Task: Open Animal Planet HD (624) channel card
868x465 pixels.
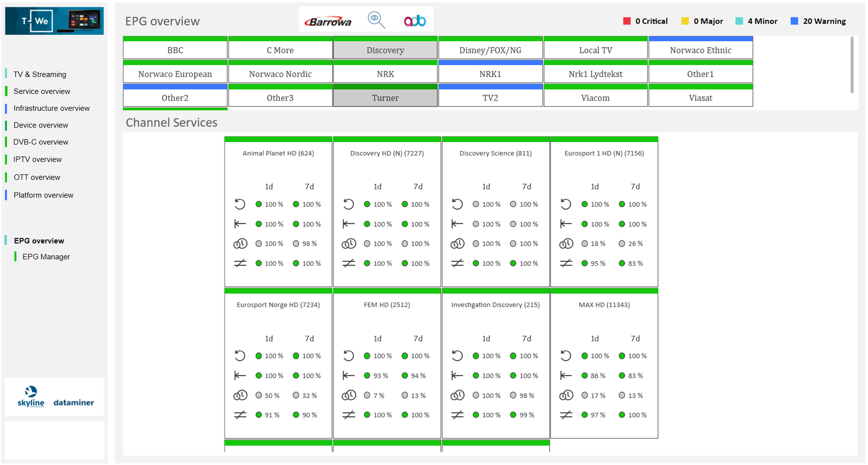Action: pos(278,211)
